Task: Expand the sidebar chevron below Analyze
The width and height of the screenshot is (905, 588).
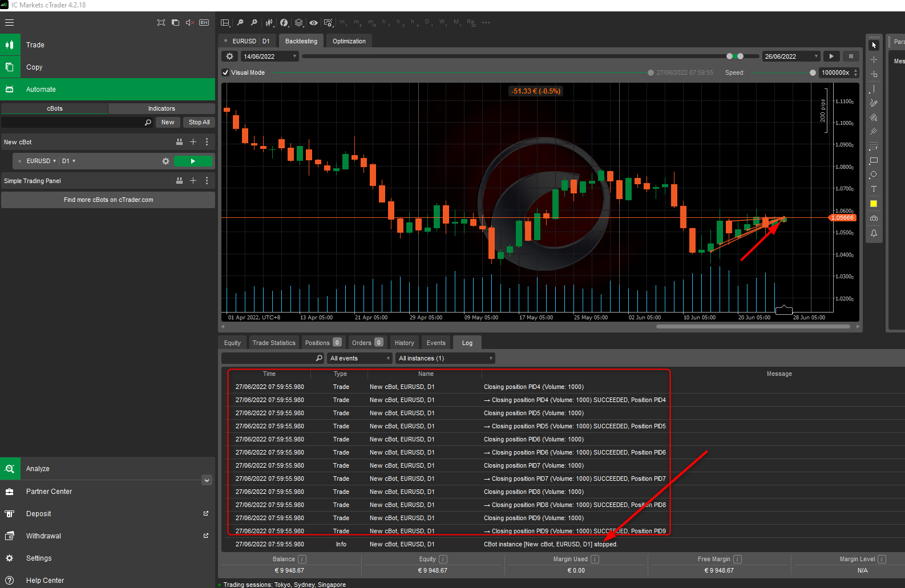Action: pyautogui.click(x=207, y=480)
